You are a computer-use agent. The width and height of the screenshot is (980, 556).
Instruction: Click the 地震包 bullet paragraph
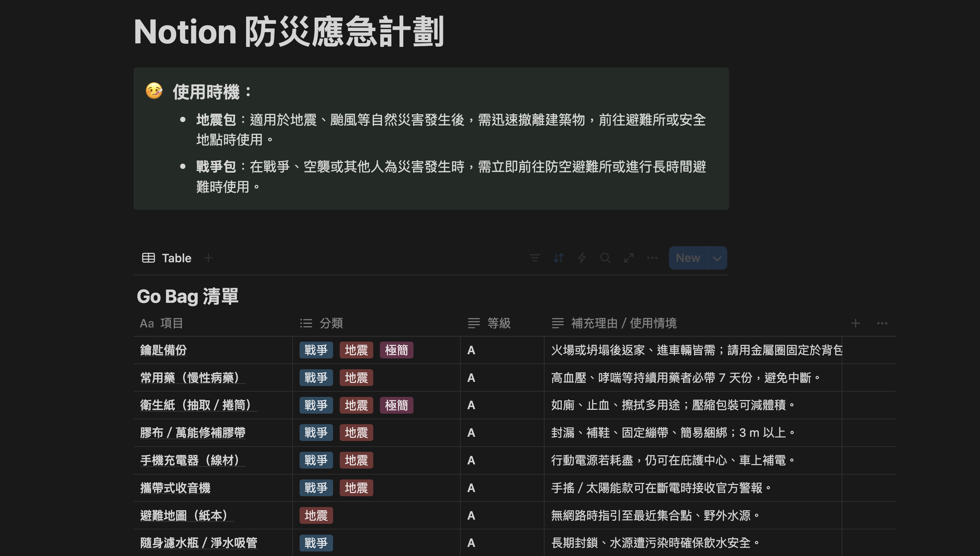[451, 130]
